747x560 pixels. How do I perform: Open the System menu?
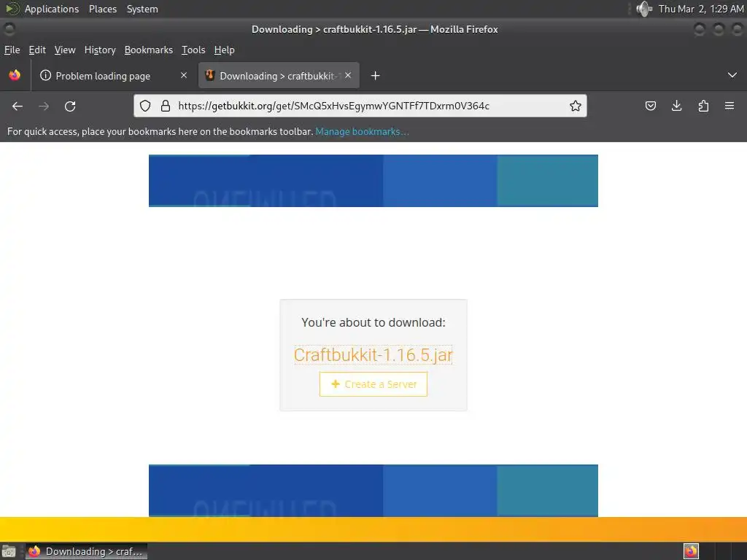[142, 9]
